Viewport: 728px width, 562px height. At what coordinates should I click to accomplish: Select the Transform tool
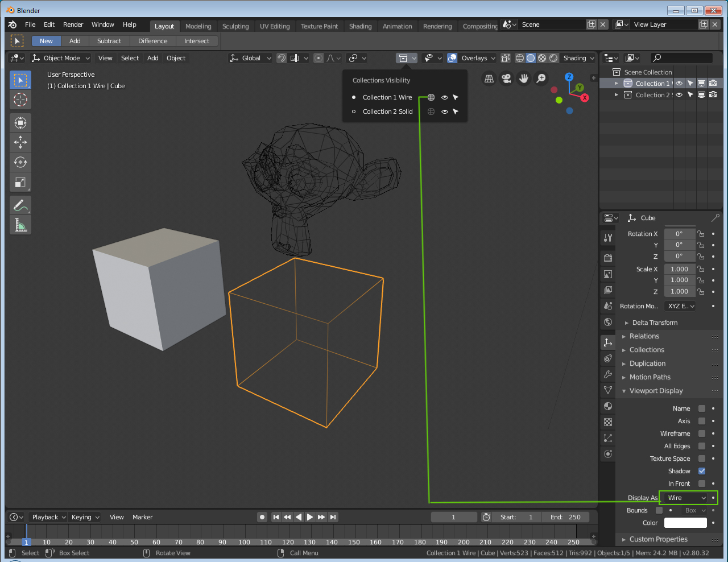coord(20,122)
